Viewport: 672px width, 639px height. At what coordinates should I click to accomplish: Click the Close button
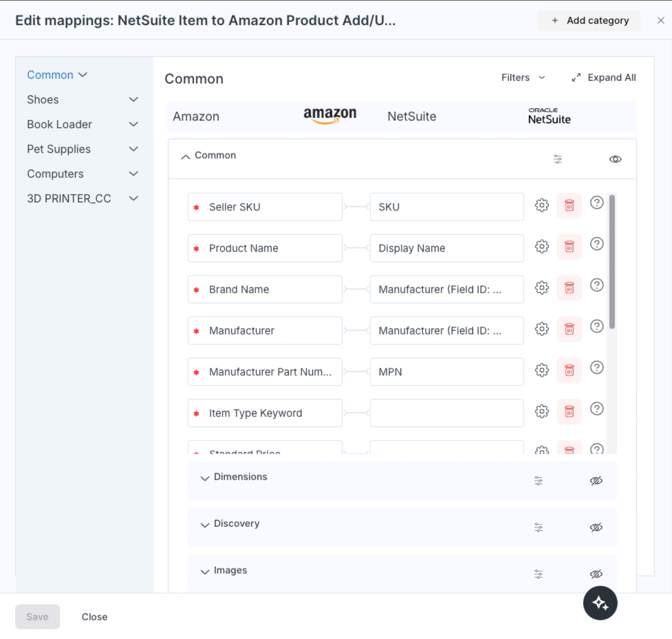click(95, 617)
